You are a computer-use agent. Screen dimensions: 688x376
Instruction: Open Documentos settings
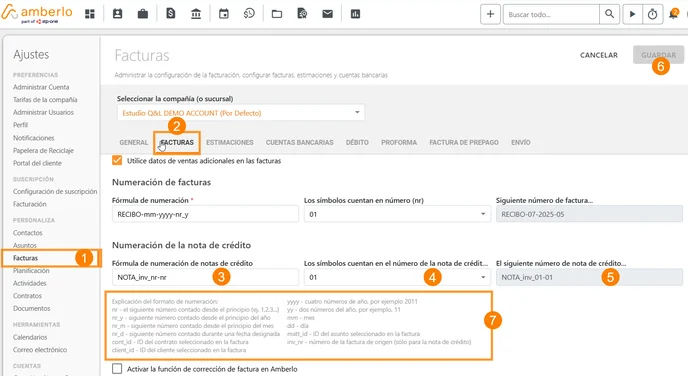coord(32,308)
